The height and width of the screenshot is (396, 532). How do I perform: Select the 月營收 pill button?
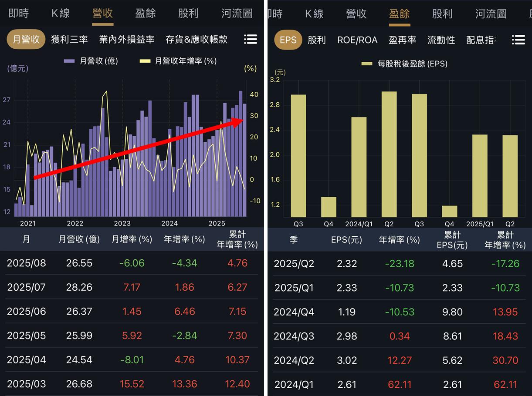(x=26, y=39)
